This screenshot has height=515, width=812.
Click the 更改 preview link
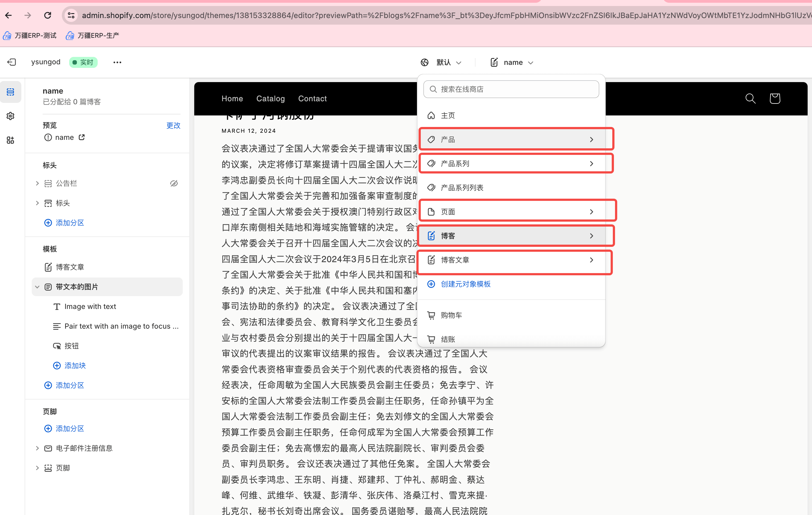point(173,125)
